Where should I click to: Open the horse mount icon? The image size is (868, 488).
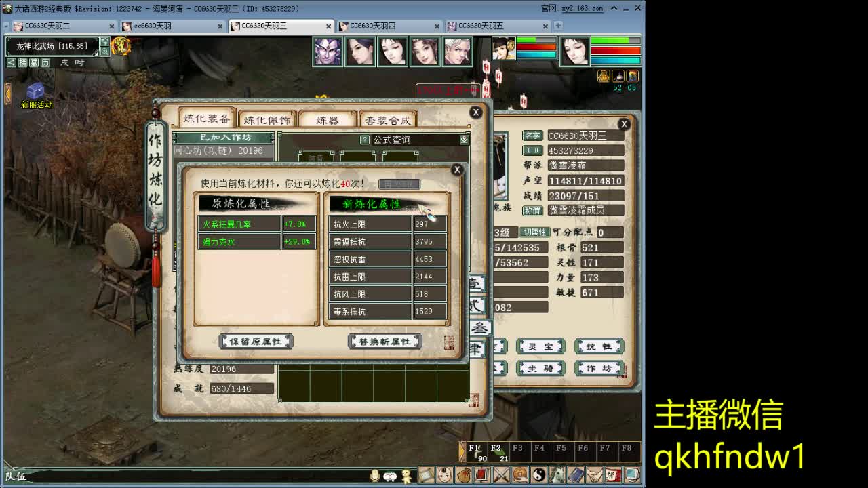point(557,474)
